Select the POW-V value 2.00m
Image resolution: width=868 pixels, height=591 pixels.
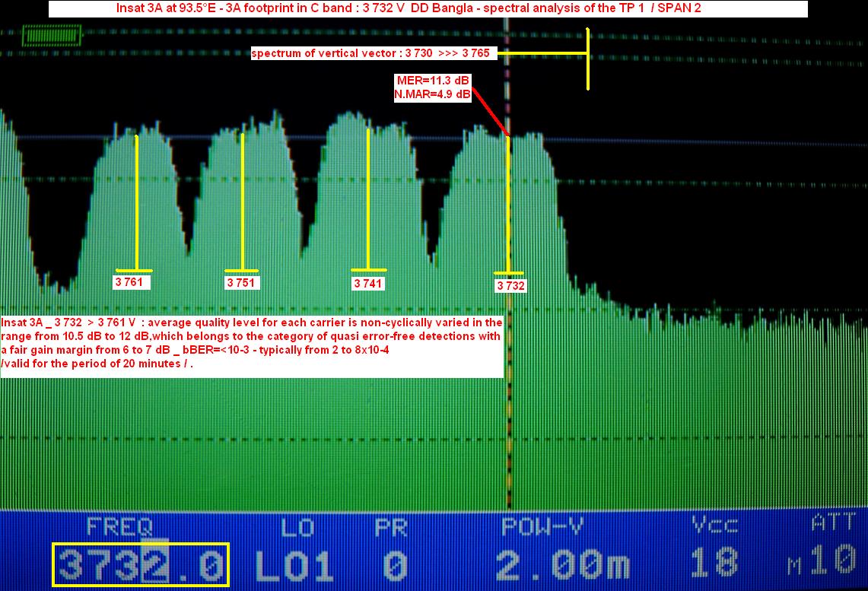tap(562, 565)
